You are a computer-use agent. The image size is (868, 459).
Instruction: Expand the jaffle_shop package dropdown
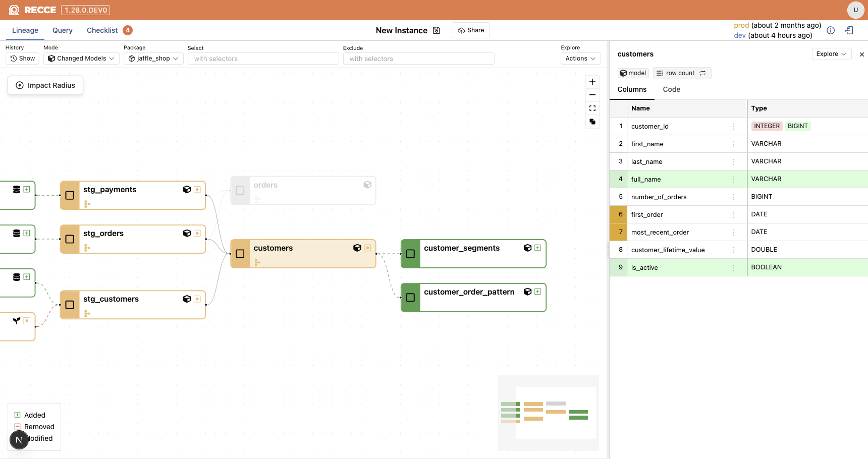click(x=153, y=59)
